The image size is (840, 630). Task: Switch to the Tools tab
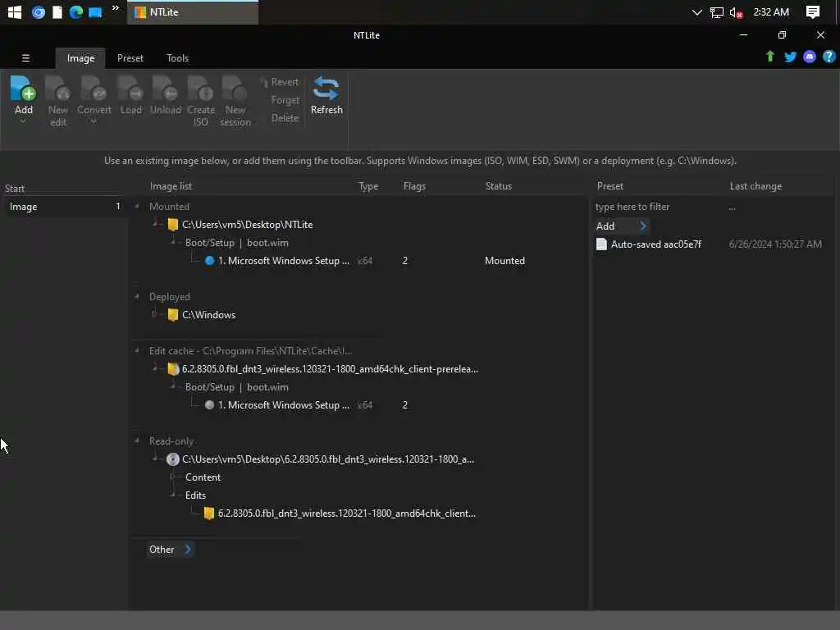coord(177,58)
